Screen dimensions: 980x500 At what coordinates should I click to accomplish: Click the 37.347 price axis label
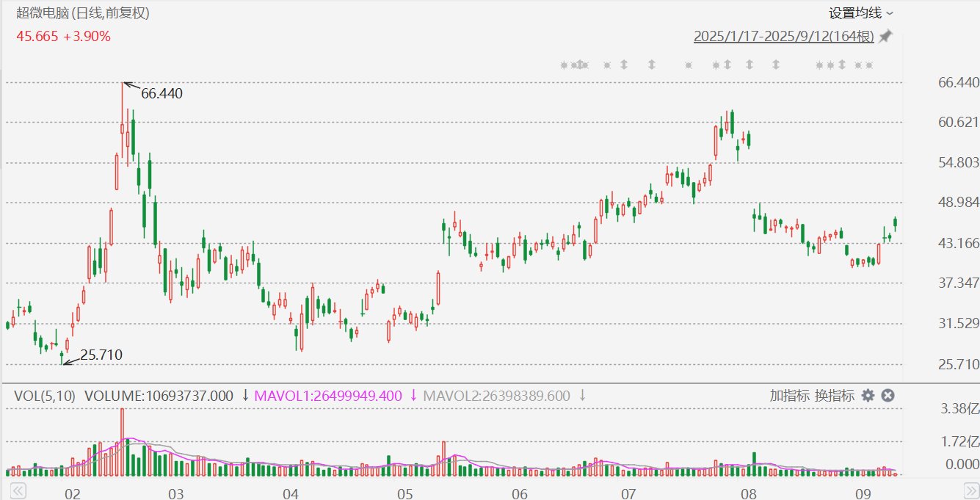(959, 283)
